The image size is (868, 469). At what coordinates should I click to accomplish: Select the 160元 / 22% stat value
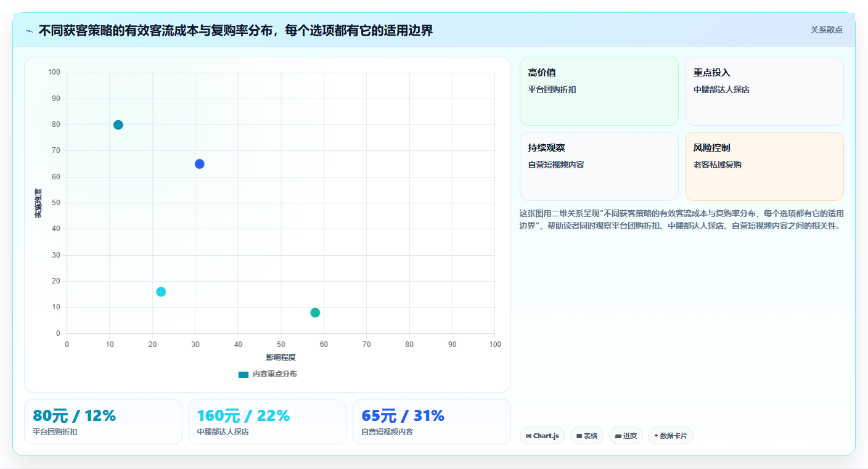(x=244, y=416)
